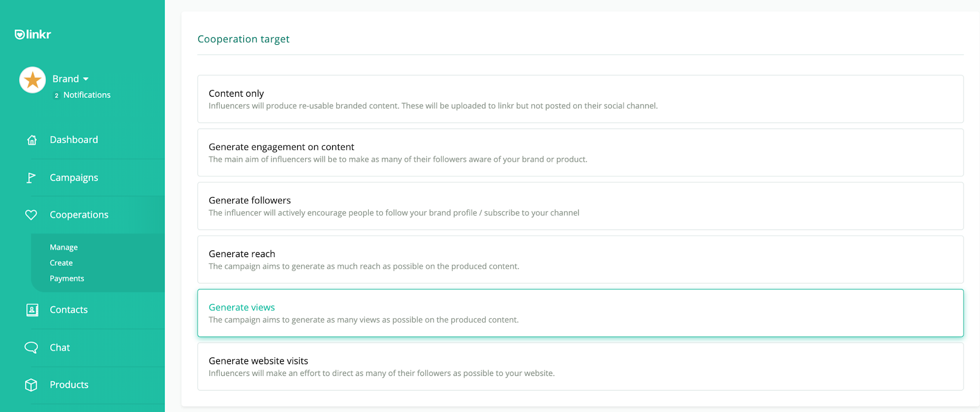
Task: Select the Generate reach option
Action: click(580, 260)
